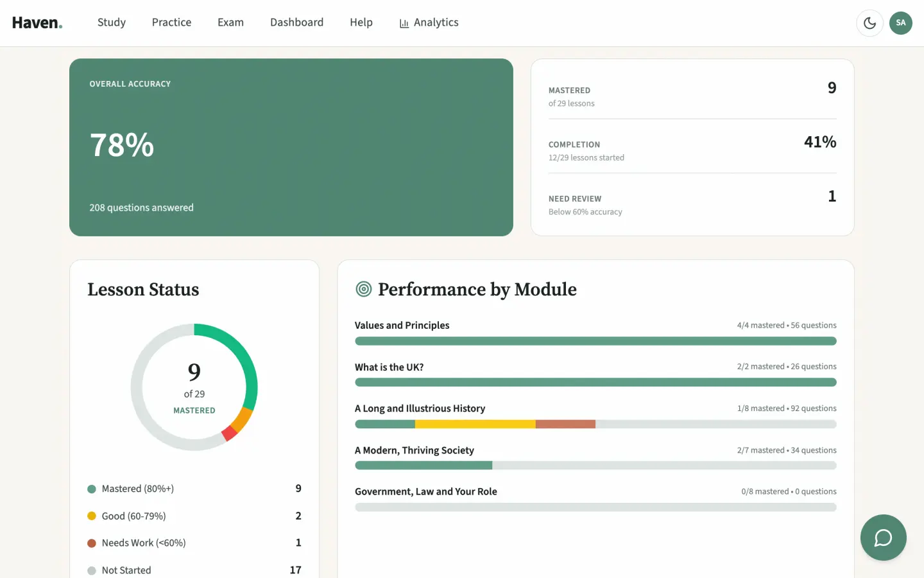Click the 2/7 mastered • 34 questions text
924x578 pixels.
787,450
